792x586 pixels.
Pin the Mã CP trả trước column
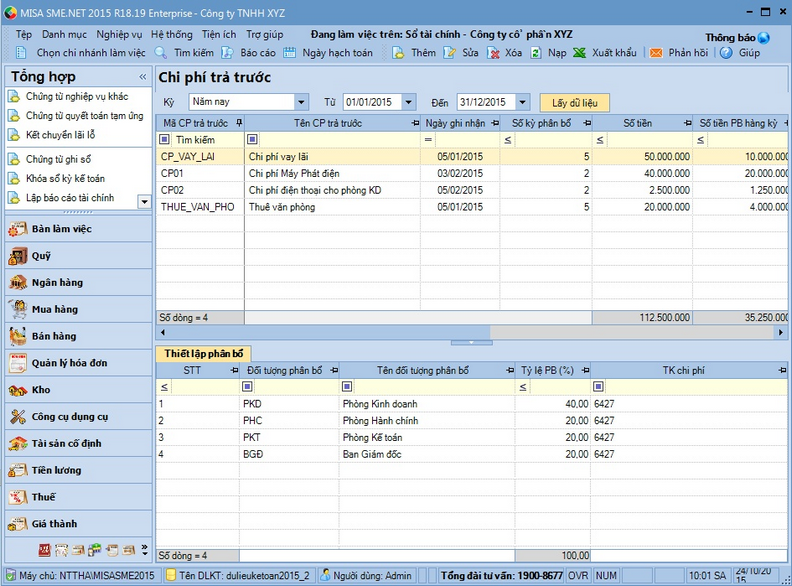click(239, 123)
